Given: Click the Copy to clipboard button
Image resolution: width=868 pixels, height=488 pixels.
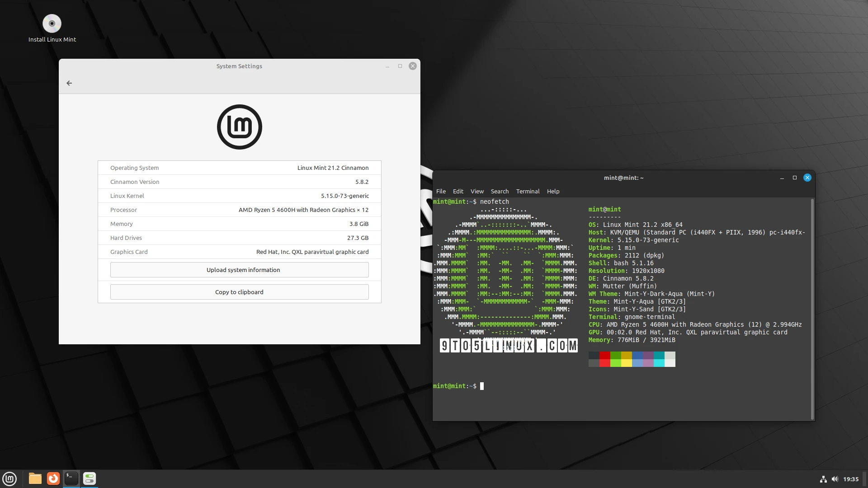Looking at the screenshot, I should (x=239, y=292).
